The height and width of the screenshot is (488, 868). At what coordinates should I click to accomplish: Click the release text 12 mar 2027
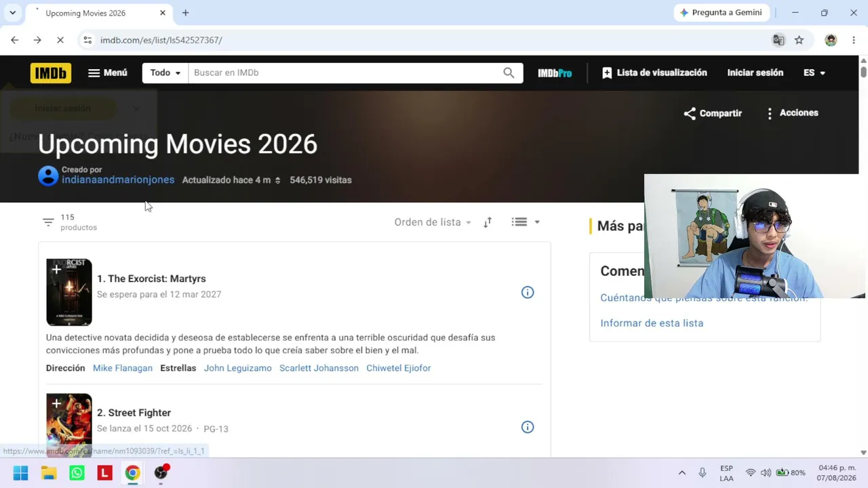pyautogui.click(x=195, y=294)
